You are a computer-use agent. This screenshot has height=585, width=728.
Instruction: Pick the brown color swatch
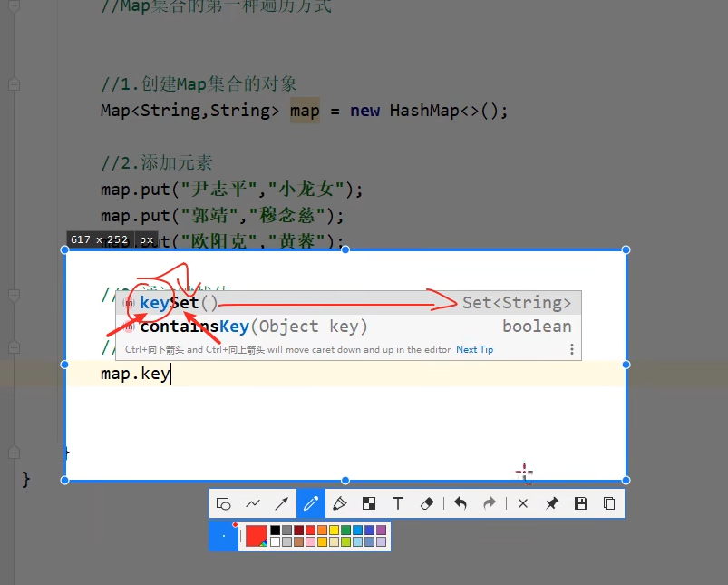point(298,541)
